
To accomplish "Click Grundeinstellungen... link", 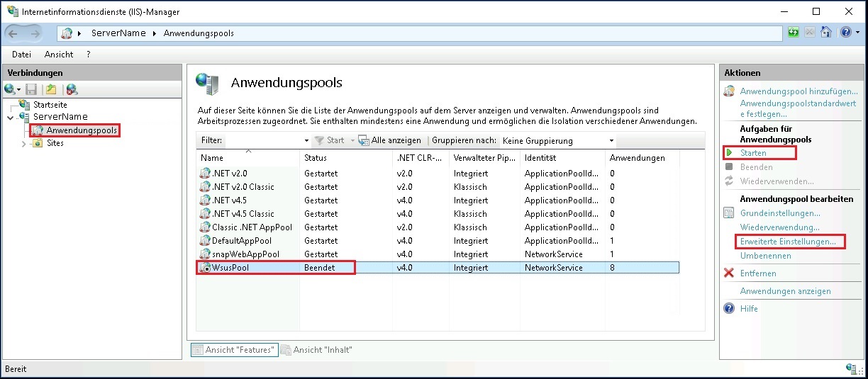I will click(x=780, y=213).
